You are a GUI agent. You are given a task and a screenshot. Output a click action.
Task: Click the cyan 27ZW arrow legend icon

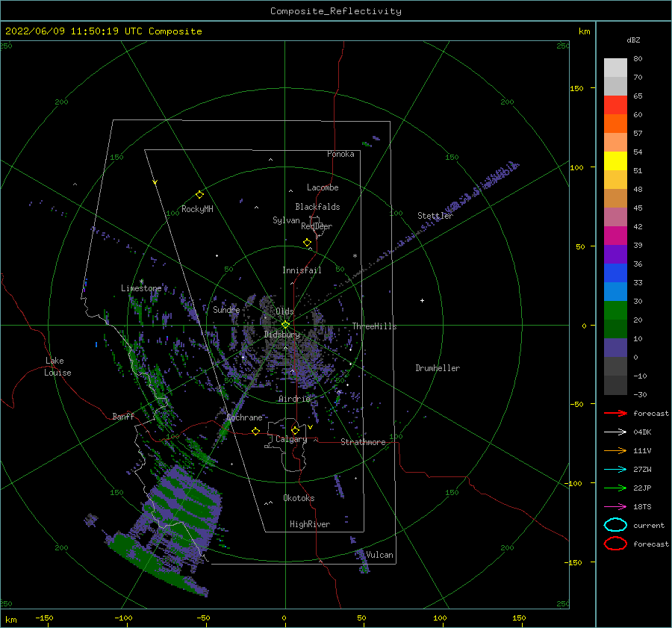[615, 470]
